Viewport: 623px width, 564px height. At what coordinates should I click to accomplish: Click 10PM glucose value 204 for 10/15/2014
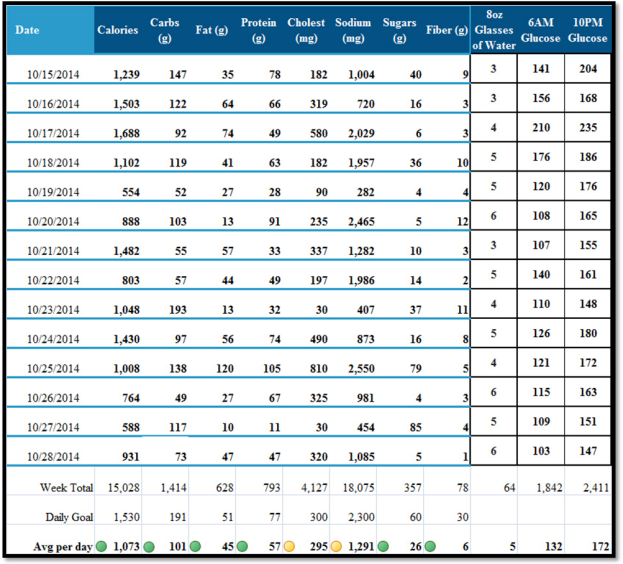point(588,69)
